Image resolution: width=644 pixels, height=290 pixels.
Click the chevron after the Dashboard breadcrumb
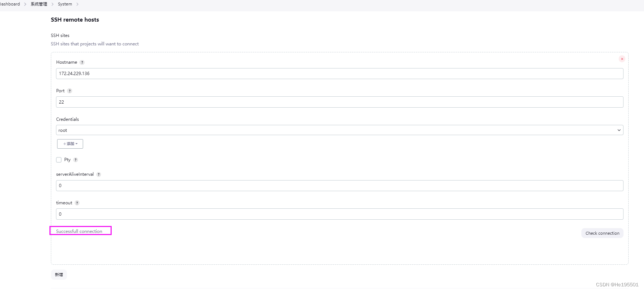point(25,4)
